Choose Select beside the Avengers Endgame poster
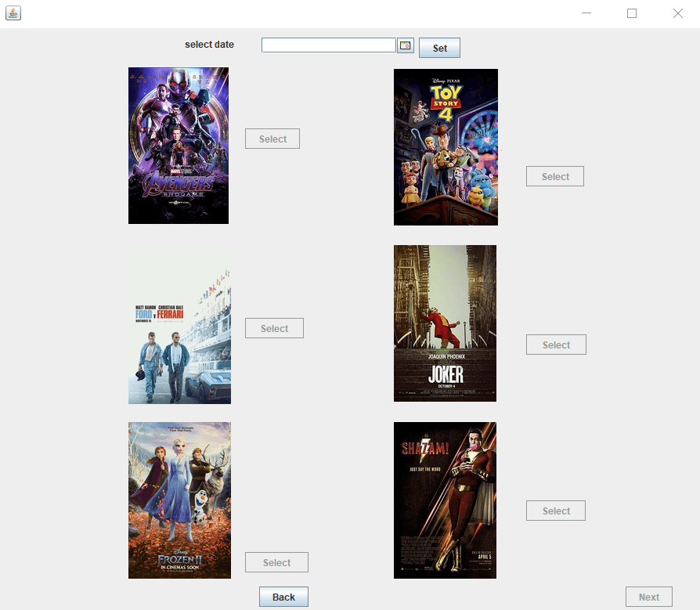Viewport: 700px width, 610px height. (272, 139)
